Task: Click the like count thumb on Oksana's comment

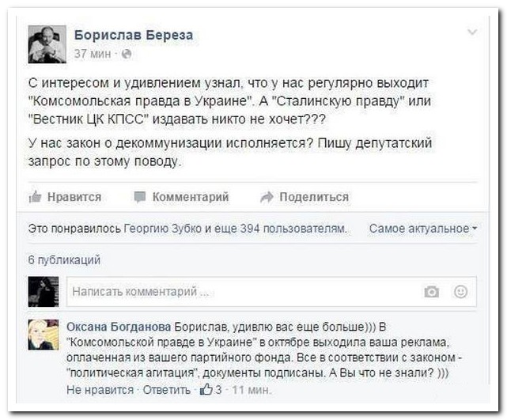Action: [207, 389]
